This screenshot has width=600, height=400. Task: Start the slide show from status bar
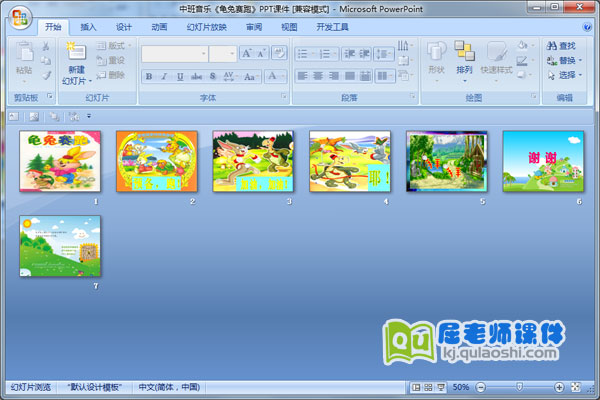tap(441, 387)
